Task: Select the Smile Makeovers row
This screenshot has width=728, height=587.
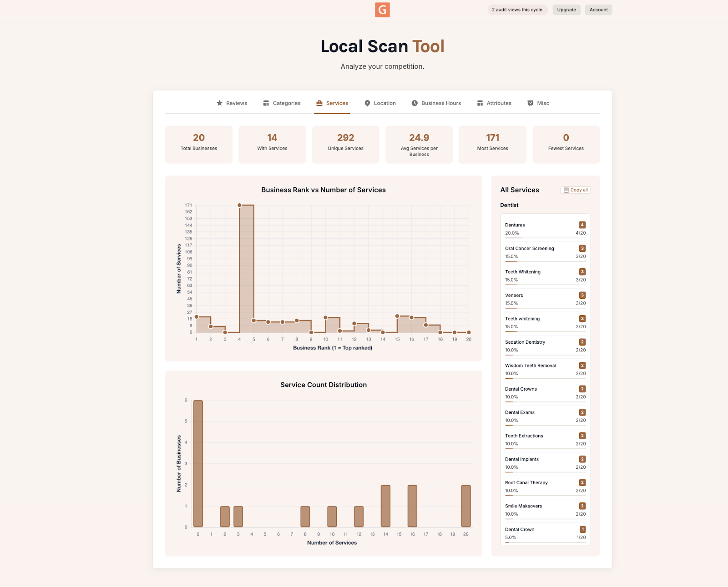Action: point(546,510)
